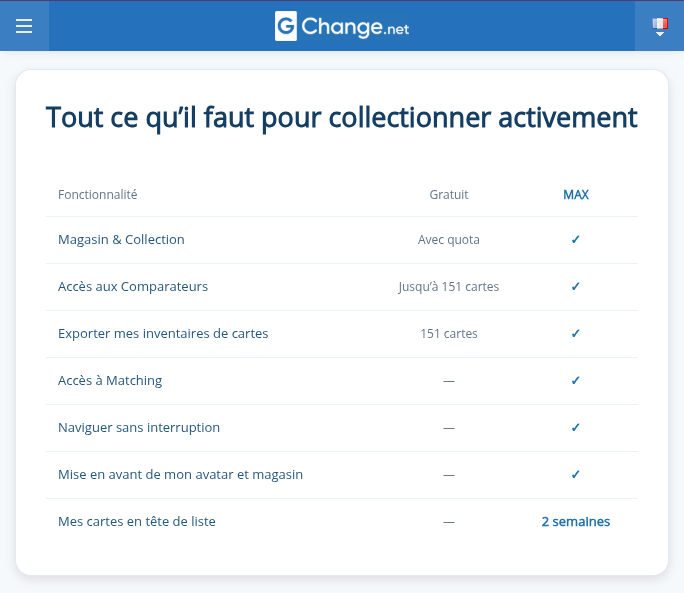Click the Accès aux Comparateurs feature label
684x593 pixels.
point(133,287)
